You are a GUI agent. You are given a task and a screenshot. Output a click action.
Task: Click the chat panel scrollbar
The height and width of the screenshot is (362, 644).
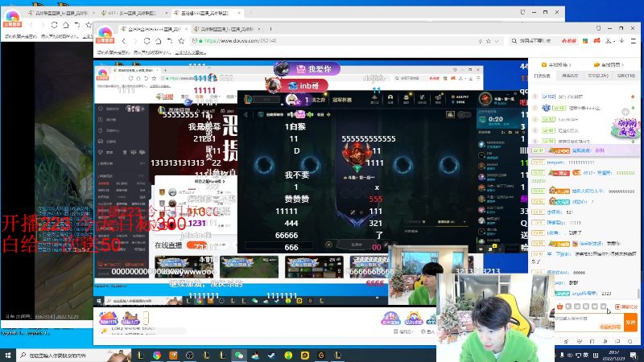coord(638,293)
